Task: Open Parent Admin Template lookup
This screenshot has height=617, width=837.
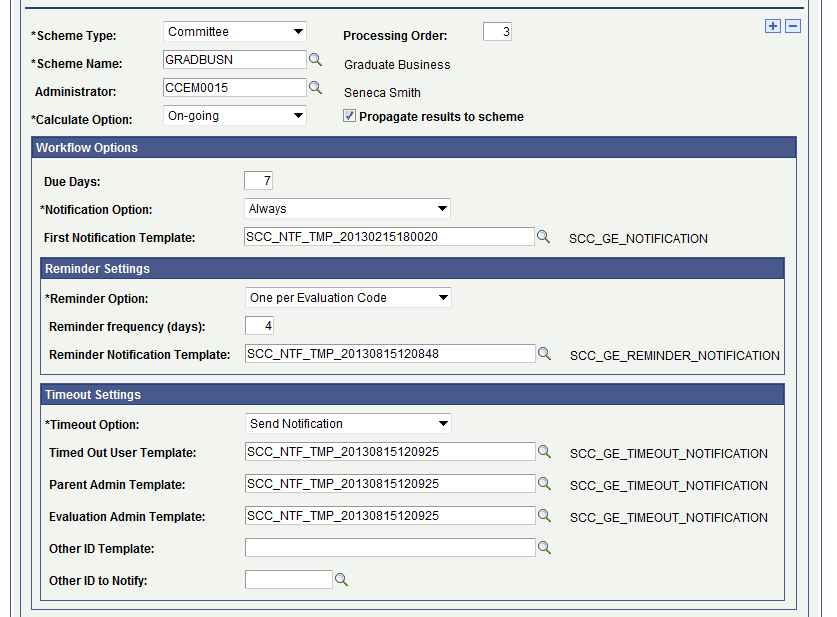Action: point(544,484)
